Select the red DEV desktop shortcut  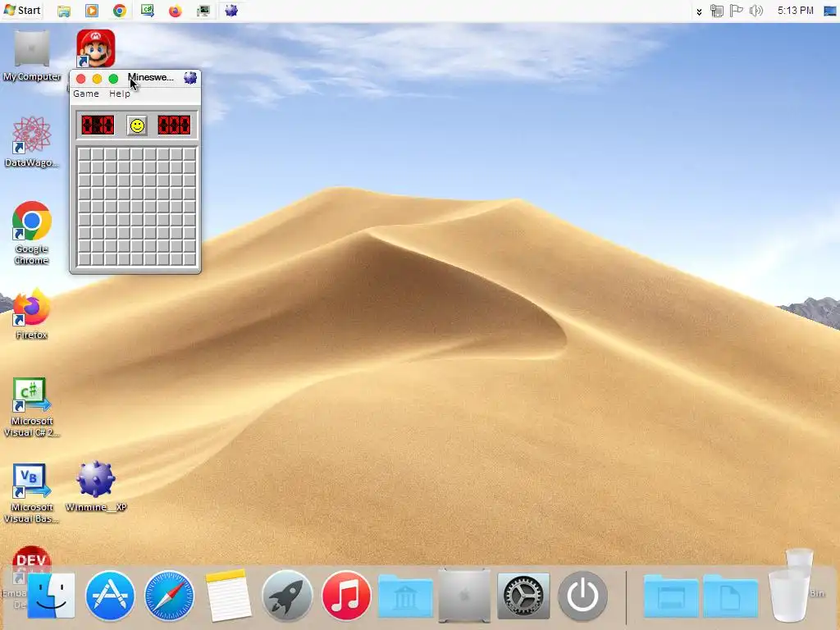tap(31, 559)
